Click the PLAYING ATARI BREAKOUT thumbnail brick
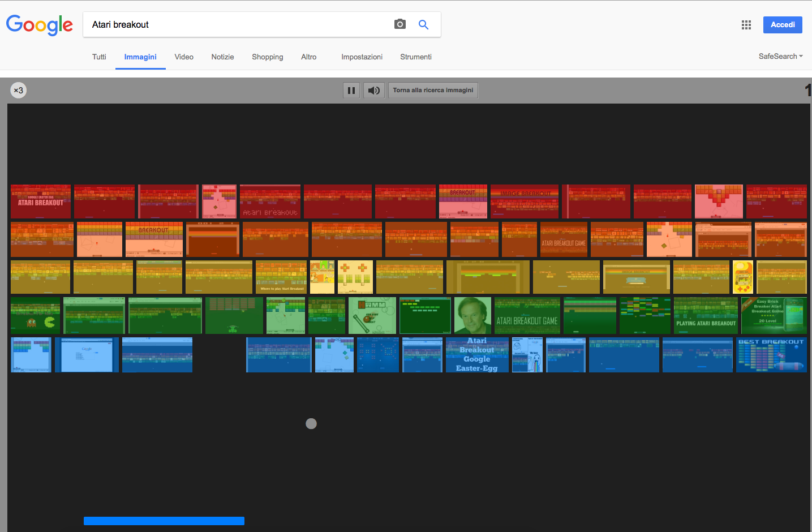812x532 pixels. tap(706, 315)
